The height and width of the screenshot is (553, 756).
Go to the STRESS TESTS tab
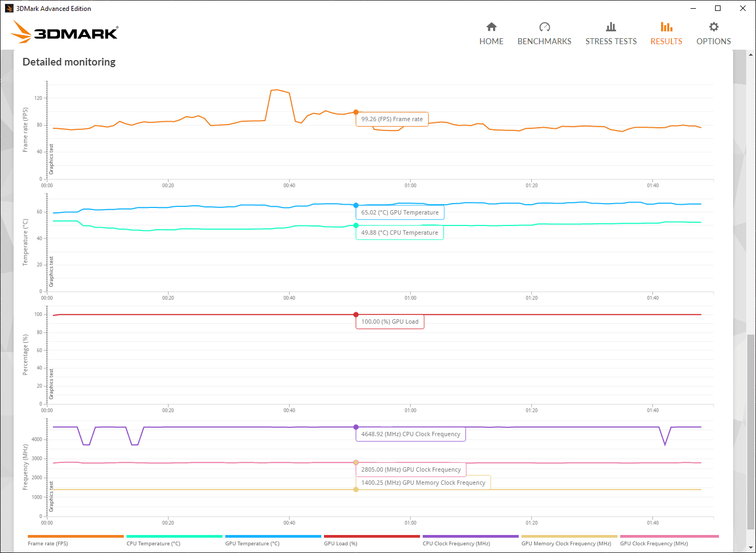[x=611, y=34]
